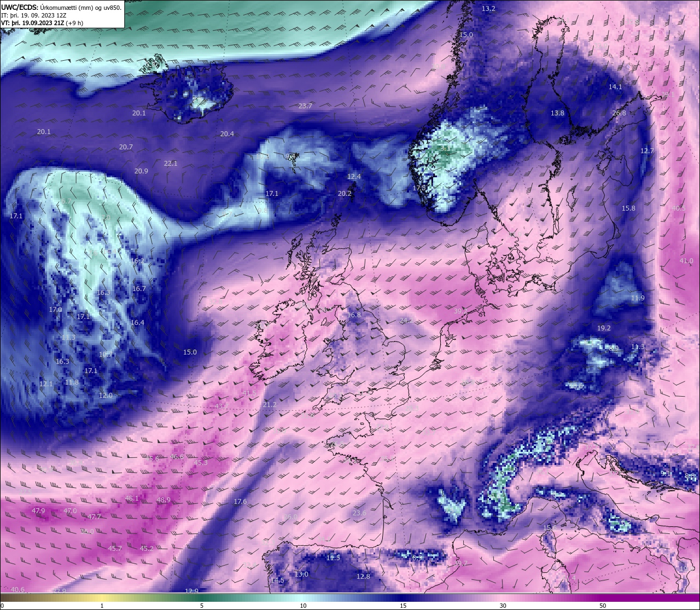Click the 16.8 map value
This screenshot has height=610, width=700.
coord(354,315)
